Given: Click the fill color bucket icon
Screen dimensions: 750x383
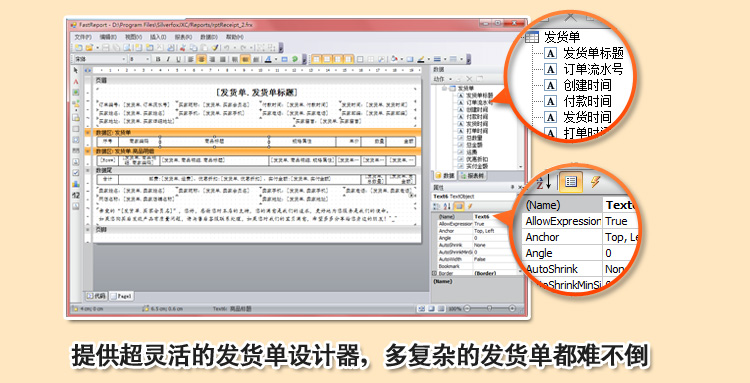Looking at the screenshot, I should 394,59.
